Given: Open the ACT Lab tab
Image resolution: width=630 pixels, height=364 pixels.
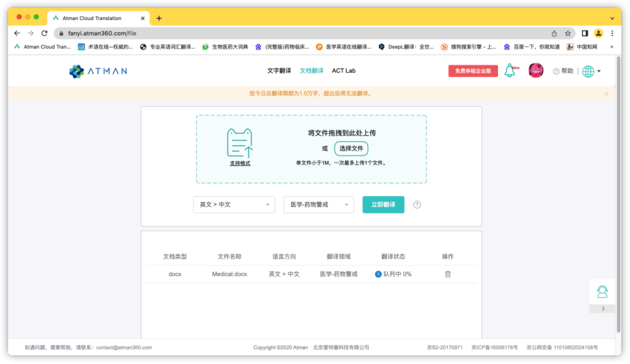Looking at the screenshot, I should point(344,71).
